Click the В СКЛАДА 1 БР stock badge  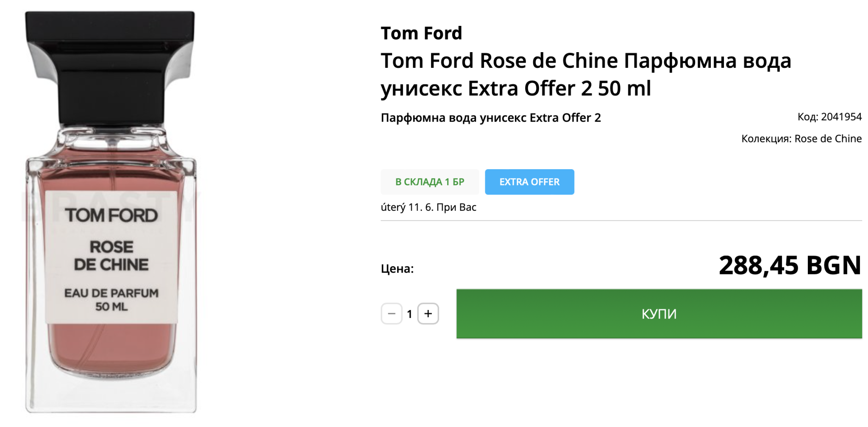coord(430,182)
